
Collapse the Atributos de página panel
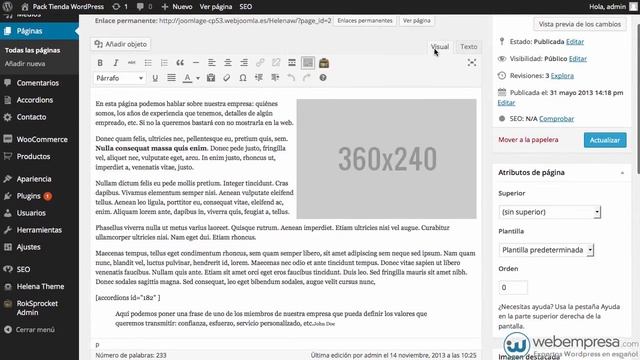tap(622, 173)
